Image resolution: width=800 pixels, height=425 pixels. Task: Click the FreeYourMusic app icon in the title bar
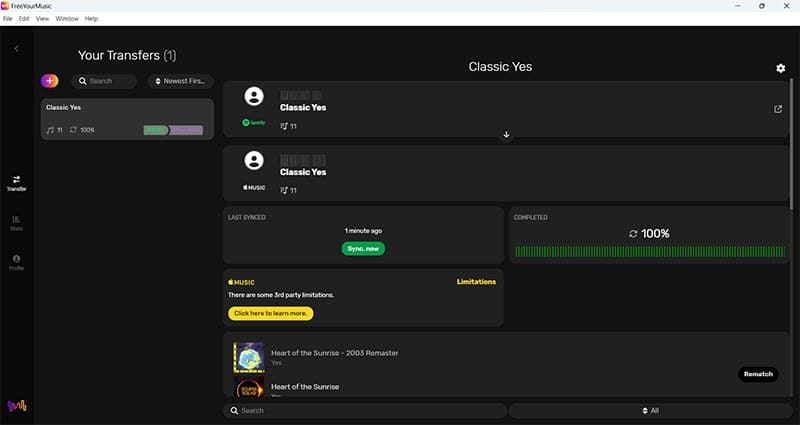click(x=5, y=6)
